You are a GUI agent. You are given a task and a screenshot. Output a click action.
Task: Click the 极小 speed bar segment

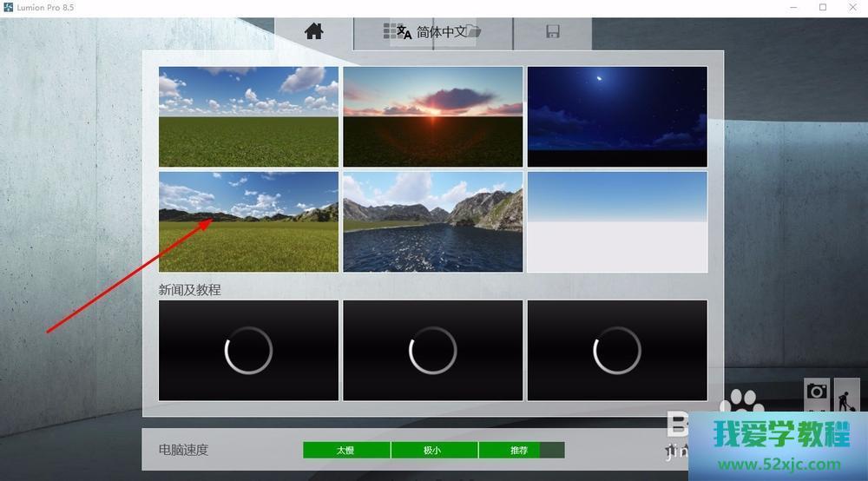pyautogui.click(x=434, y=450)
